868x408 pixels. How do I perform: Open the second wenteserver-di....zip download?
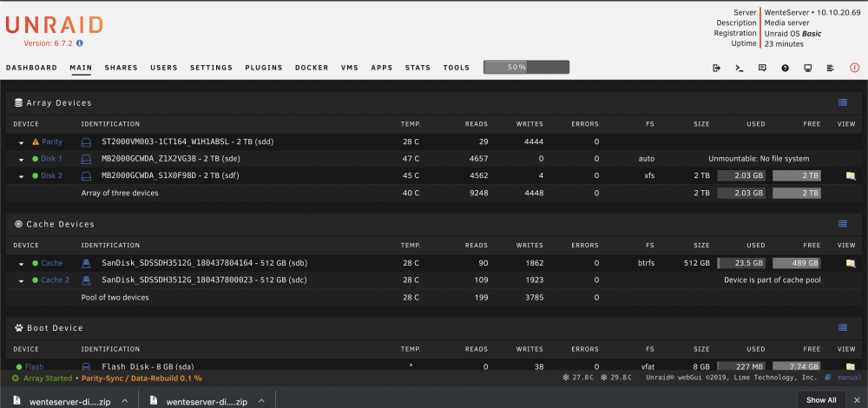207,401
